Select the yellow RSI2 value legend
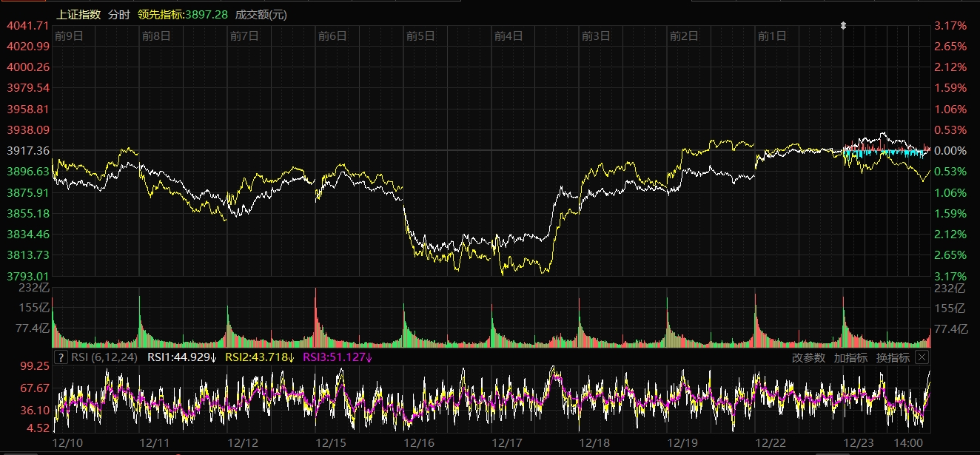Viewport: 980px width, 455px height. coord(260,358)
